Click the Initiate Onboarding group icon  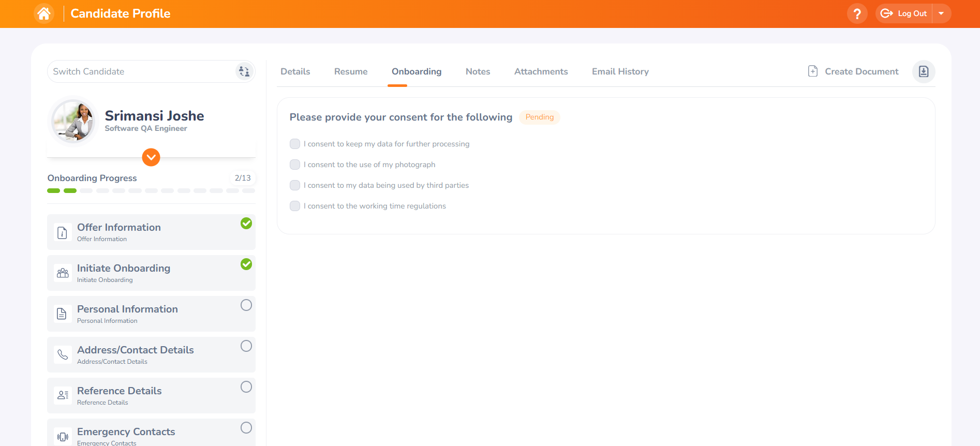pyautogui.click(x=63, y=273)
